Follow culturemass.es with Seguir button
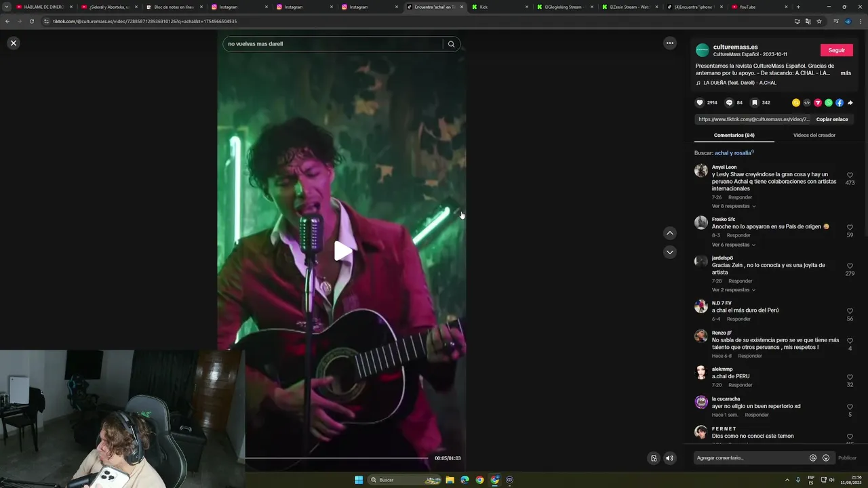 pyautogui.click(x=836, y=50)
